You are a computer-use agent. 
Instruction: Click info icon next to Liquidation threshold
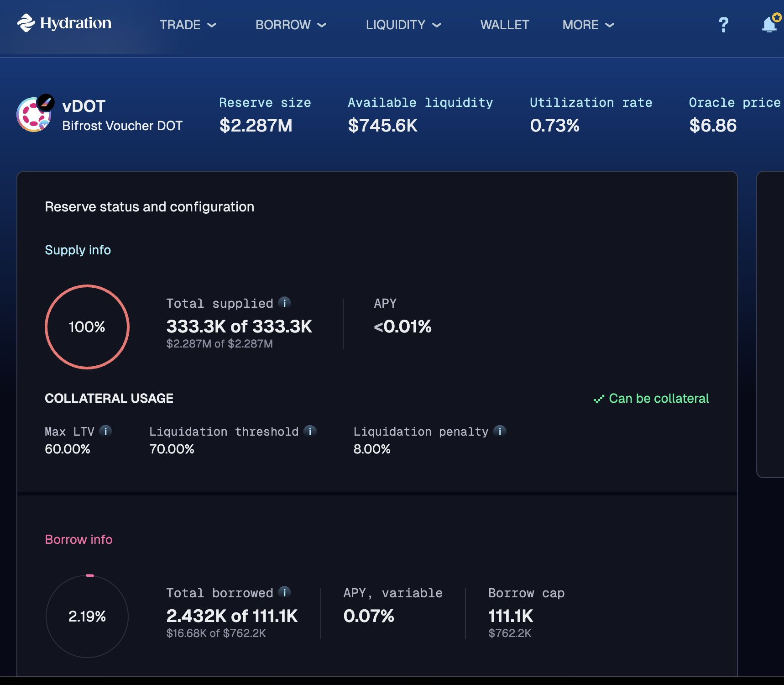pyautogui.click(x=310, y=431)
